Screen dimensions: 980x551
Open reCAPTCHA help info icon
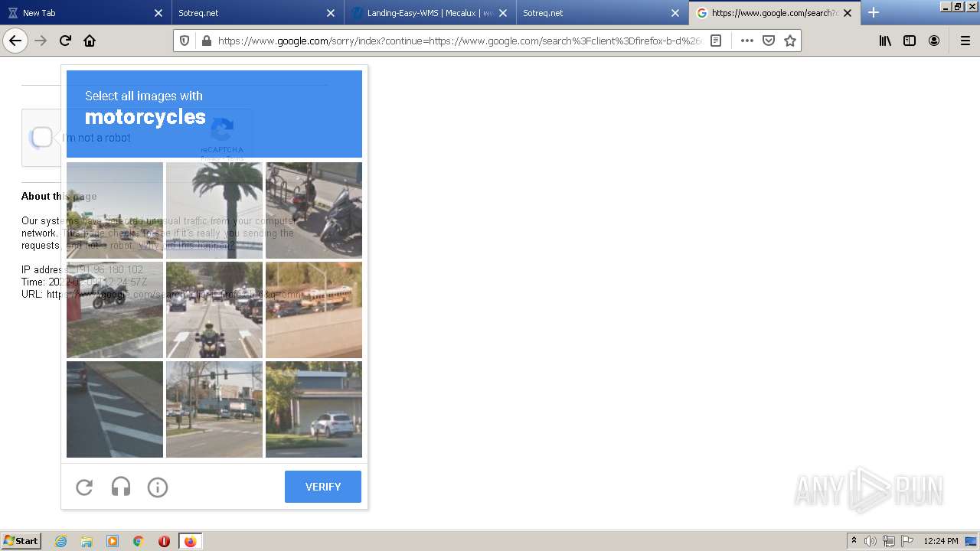[x=158, y=487]
